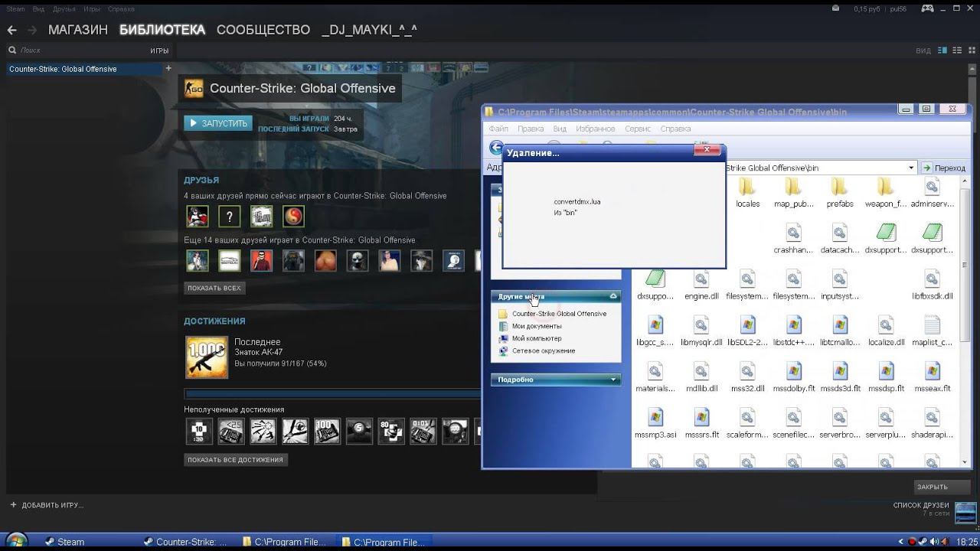Open the Файл menu in Explorer

tap(498, 129)
